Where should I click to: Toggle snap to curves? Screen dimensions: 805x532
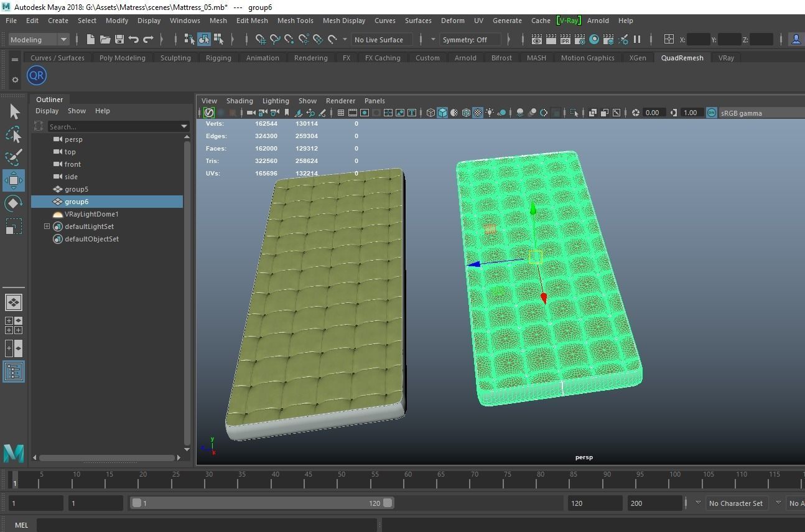tap(275, 39)
